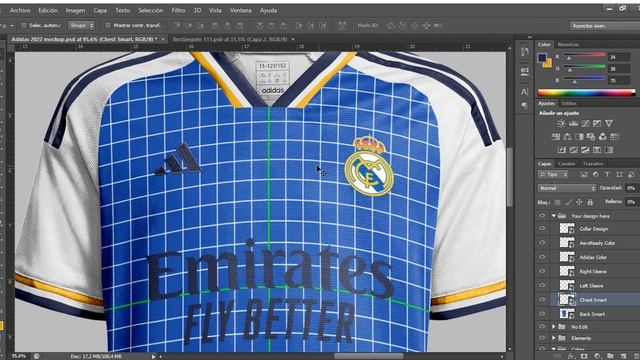Hide the Chest Smart layer

click(x=542, y=300)
